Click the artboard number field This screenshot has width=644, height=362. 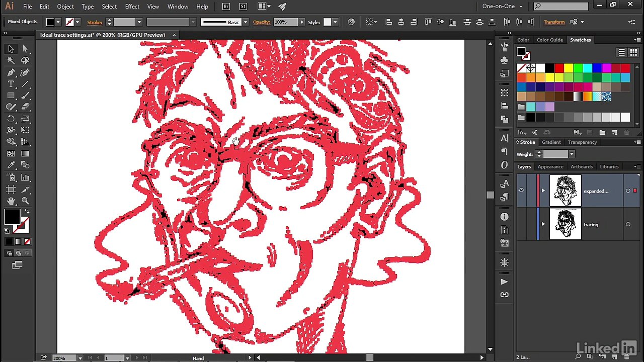point(114,358)
